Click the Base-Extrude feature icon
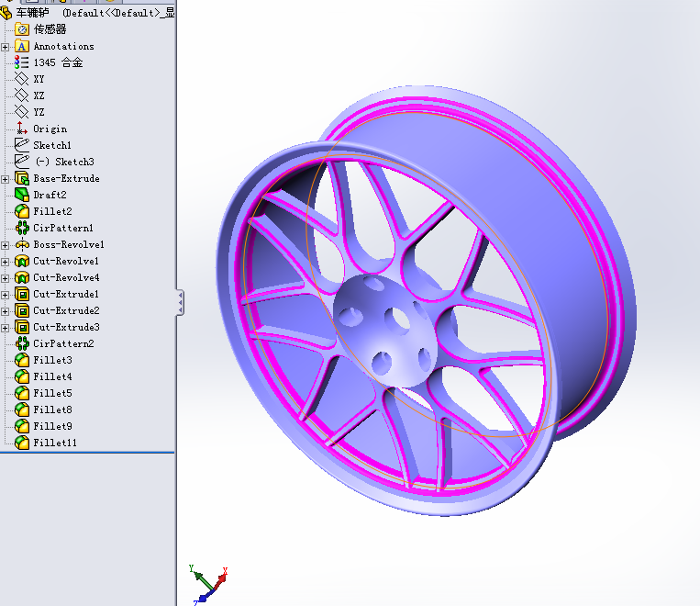Screen dimensions: 700x606 coord(22,178)
